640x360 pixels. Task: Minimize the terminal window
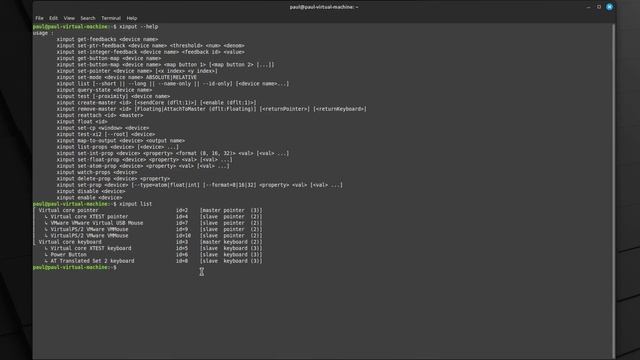pyautogui.click(x=588, y=7)
